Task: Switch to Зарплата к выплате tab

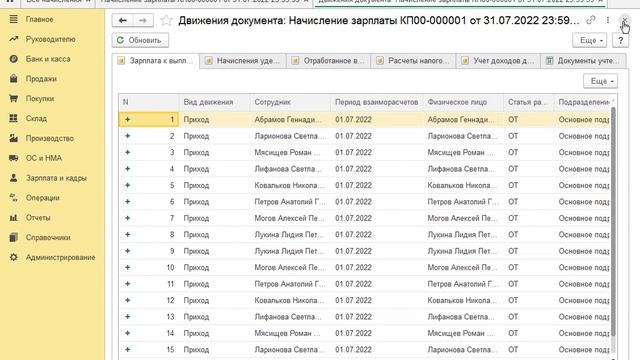Action: point(156,61)
